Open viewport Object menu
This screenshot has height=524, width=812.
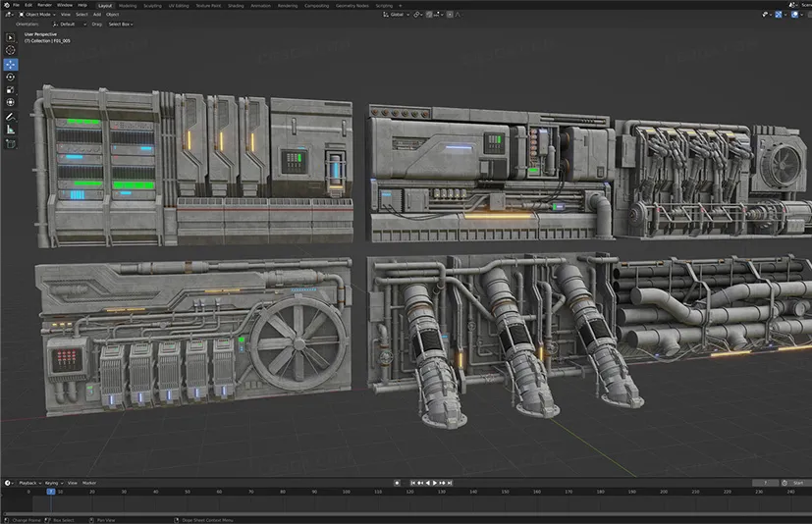click(112, 15)
